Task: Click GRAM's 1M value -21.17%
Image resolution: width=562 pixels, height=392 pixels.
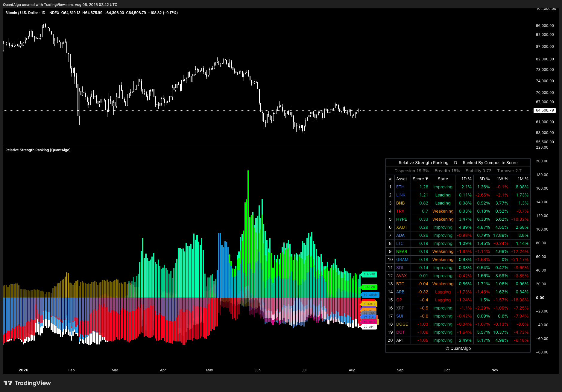Action: [520, 260]
